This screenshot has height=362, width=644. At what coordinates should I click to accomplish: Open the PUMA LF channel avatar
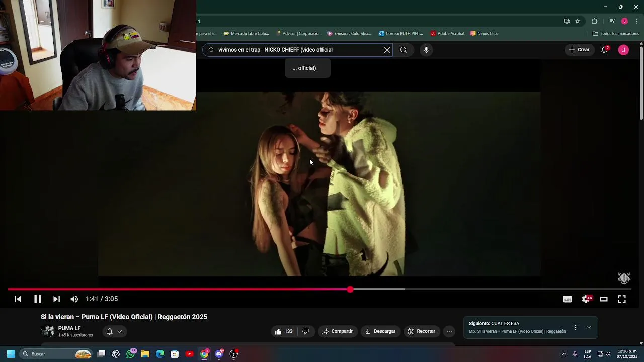point(48,331)
